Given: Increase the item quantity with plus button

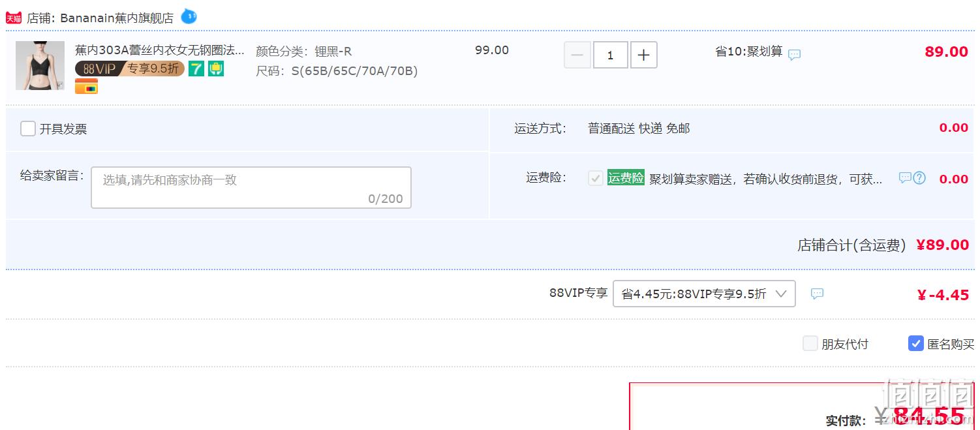Looking at the screenshot, I should (x=643, y=55).
